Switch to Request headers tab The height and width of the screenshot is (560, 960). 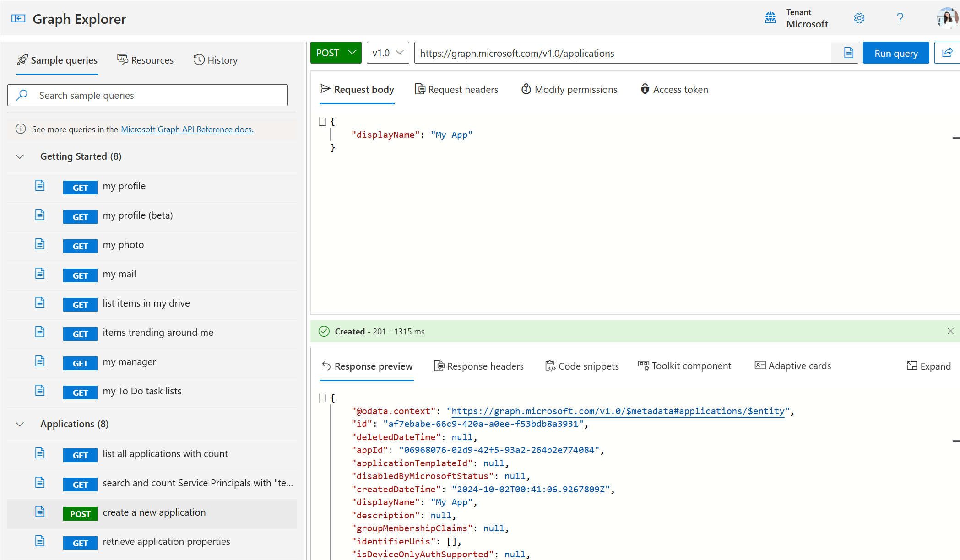click(x=457, y=89)
